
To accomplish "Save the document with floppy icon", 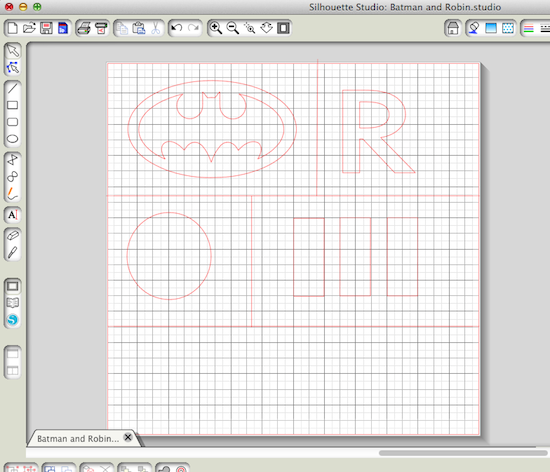I will tap(46, 28).
